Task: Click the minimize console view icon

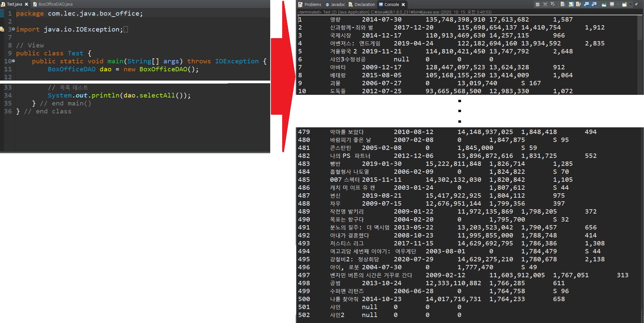Action: 636,4
